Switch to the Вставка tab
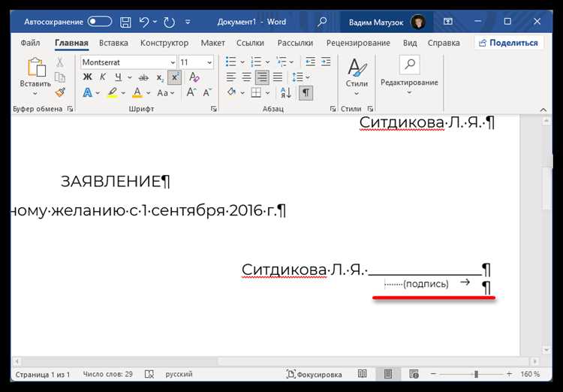 [113, 43]
